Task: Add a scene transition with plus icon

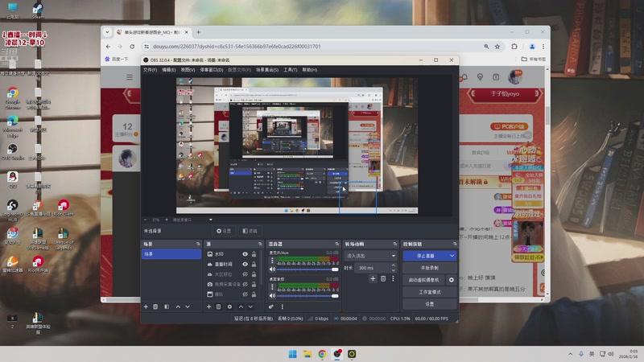Action: [373, 278]
